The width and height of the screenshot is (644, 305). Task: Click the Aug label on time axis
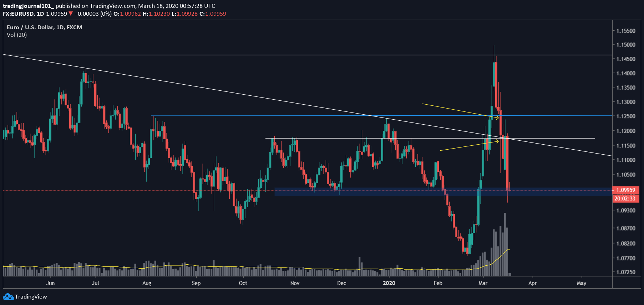click(x=147, y=283)
